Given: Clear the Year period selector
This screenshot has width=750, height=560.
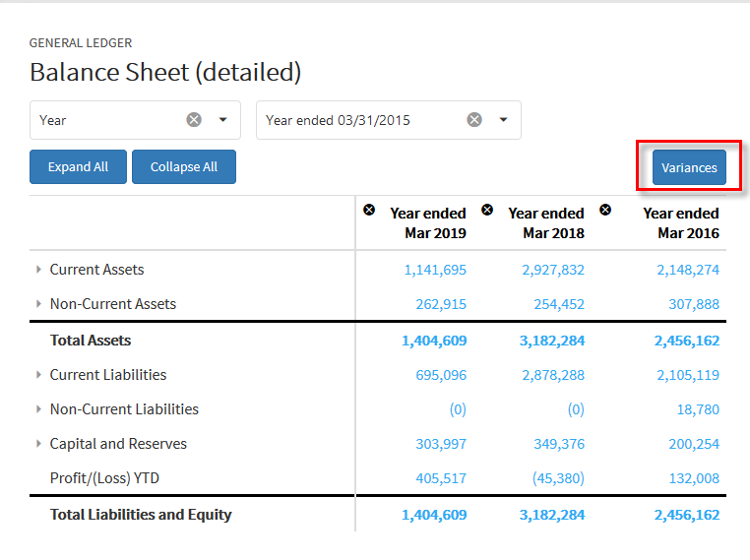Looking at the screenshot, I should click(x=194, y=119).
